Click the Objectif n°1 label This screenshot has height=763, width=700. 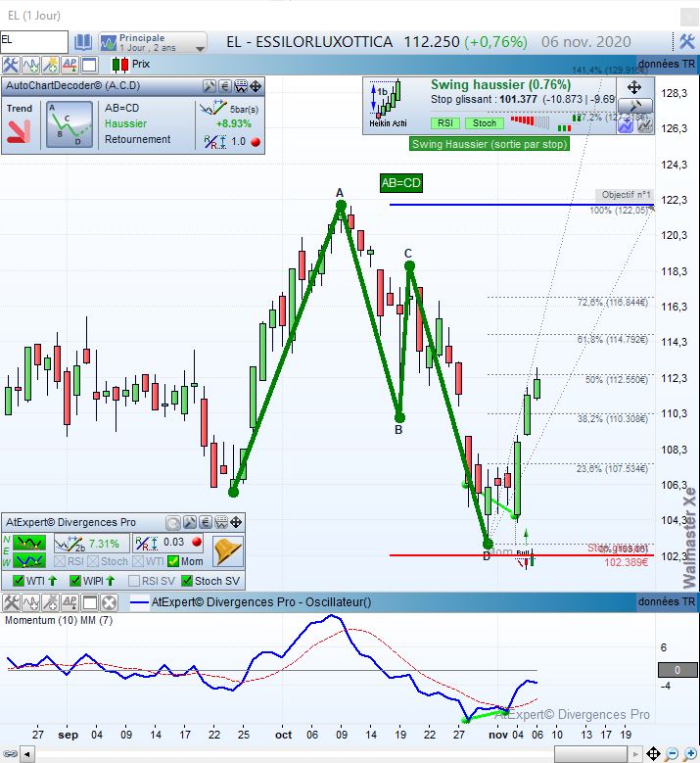pyautogui.click(x=625, y=195)
